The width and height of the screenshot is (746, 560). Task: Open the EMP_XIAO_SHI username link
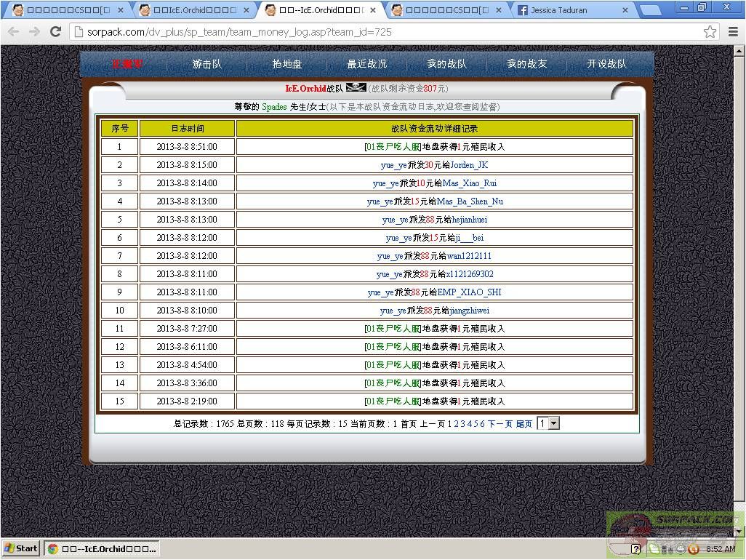[469, 292]
